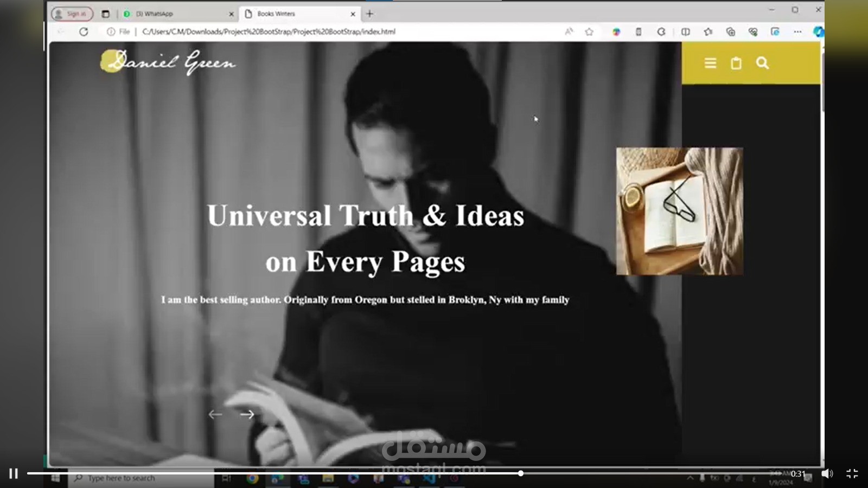Open File Explorer from the taskbar

[x=328, y=478]
